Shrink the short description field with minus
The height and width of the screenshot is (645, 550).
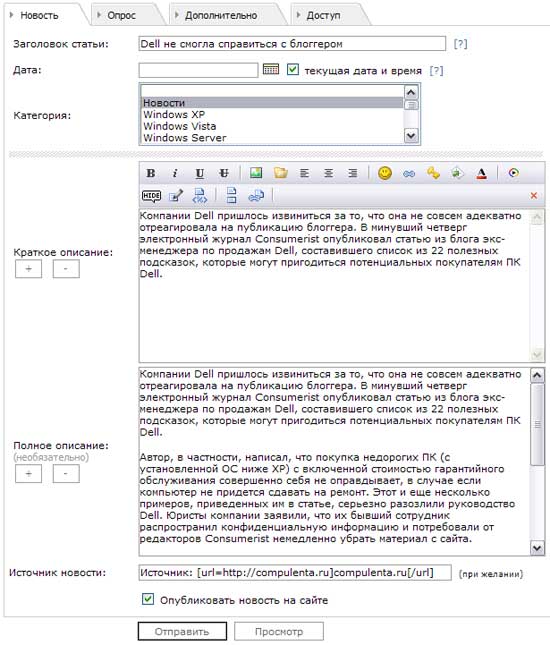[66, 269]
